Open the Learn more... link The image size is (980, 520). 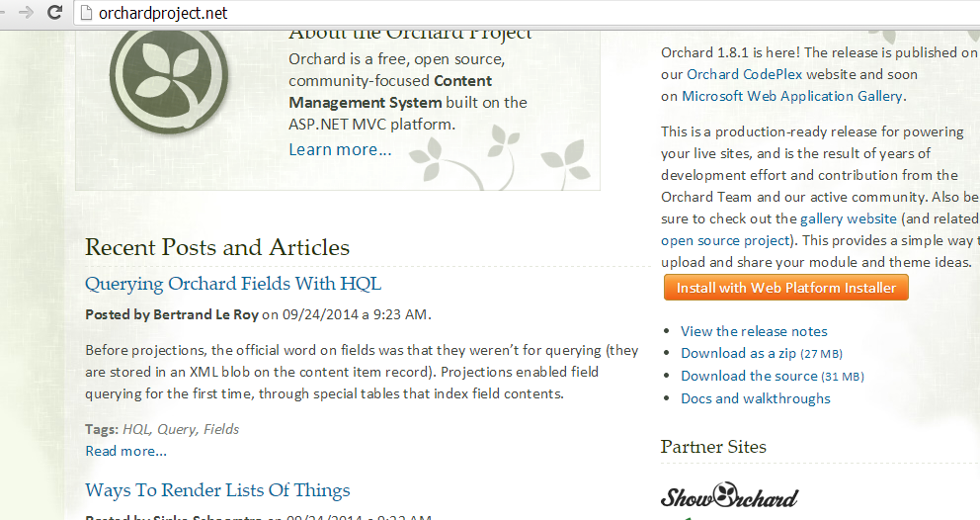pos(340,149)
